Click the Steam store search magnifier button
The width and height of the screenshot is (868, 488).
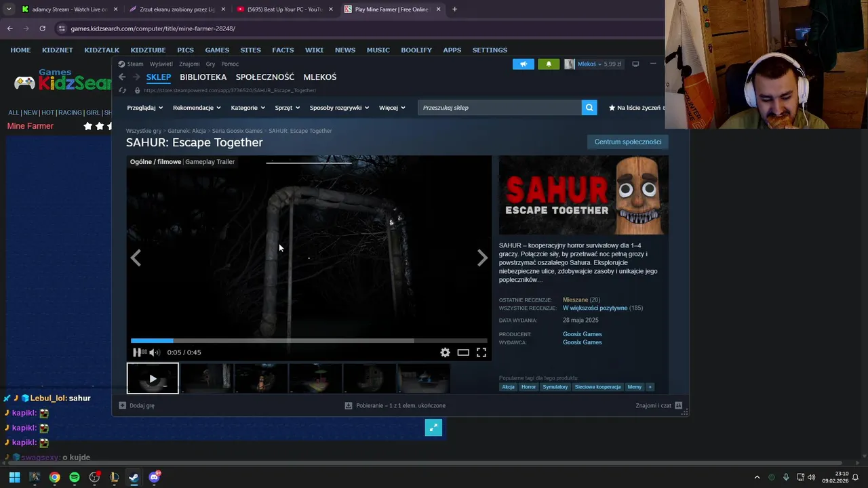[x=589, y=107]
